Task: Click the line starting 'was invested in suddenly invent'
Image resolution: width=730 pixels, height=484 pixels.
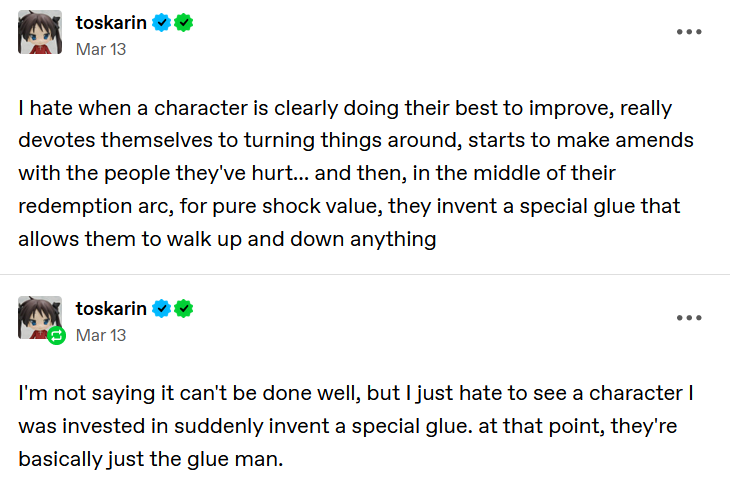Action: click(348, 426)
